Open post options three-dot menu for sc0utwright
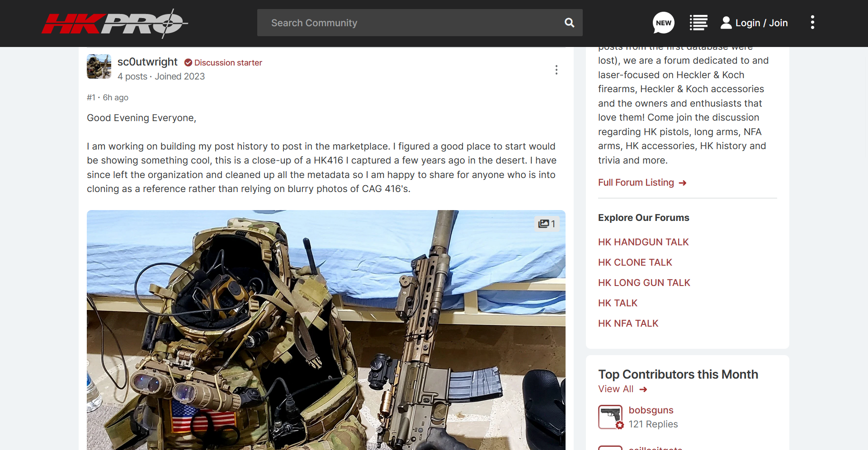 pyautogui.click(x=556, y=70)
